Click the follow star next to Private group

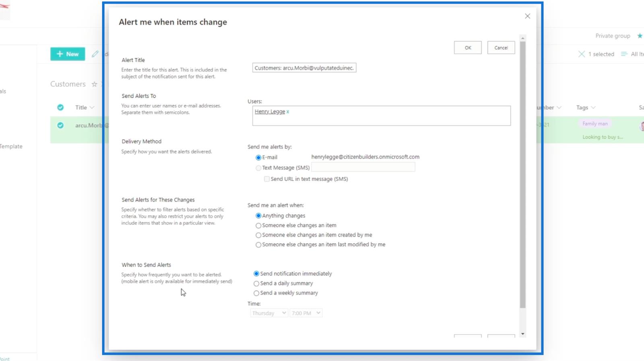(640, 36)
